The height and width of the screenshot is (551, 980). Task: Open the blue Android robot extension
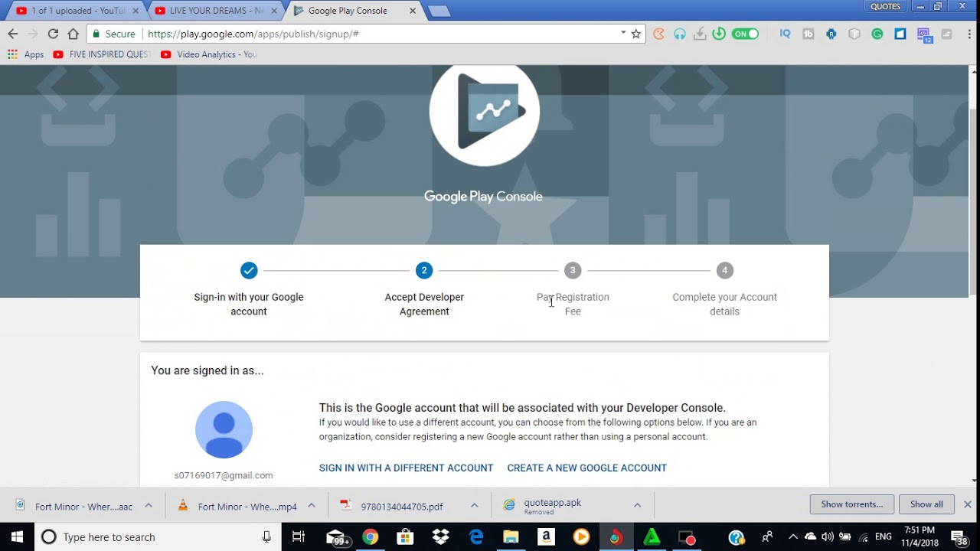tap(831, 34)
